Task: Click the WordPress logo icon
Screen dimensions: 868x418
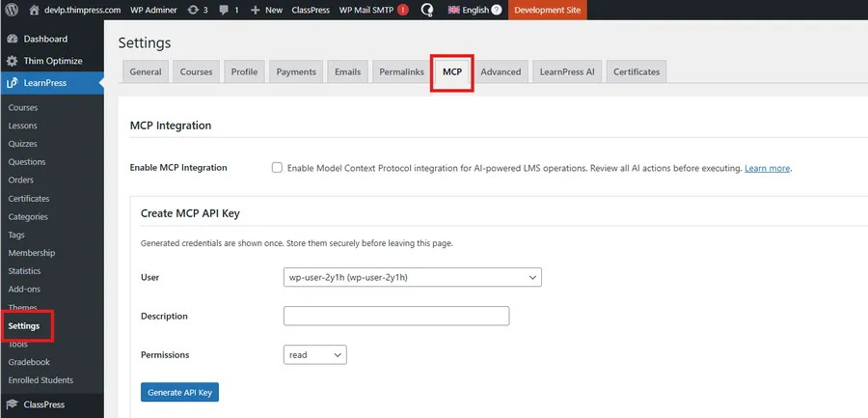Action: pos(12,10)
